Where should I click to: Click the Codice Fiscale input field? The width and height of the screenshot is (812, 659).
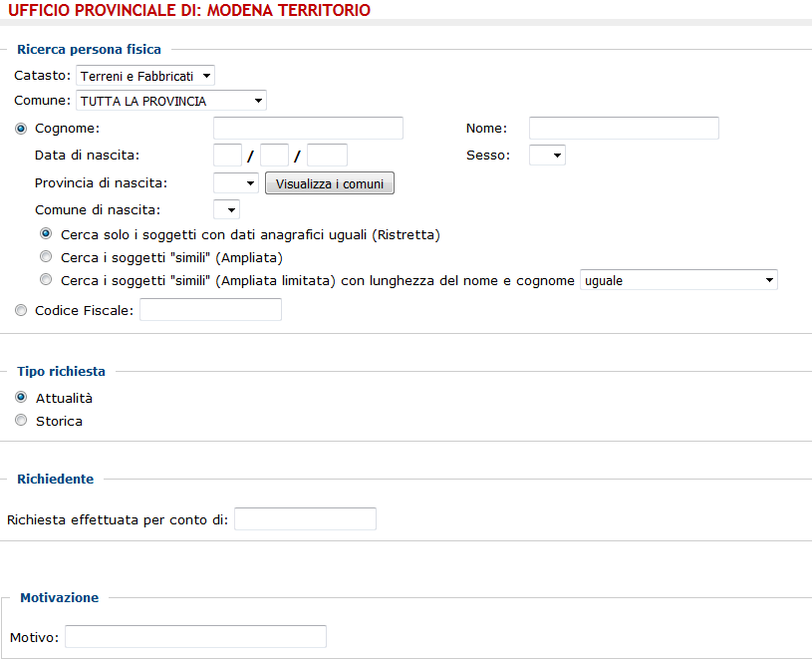[211, 309]
